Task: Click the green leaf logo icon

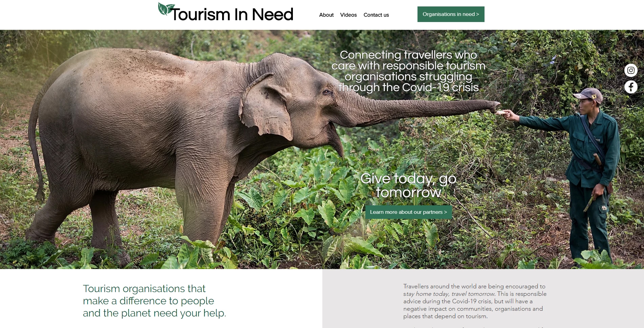Action: coord(165,9)
